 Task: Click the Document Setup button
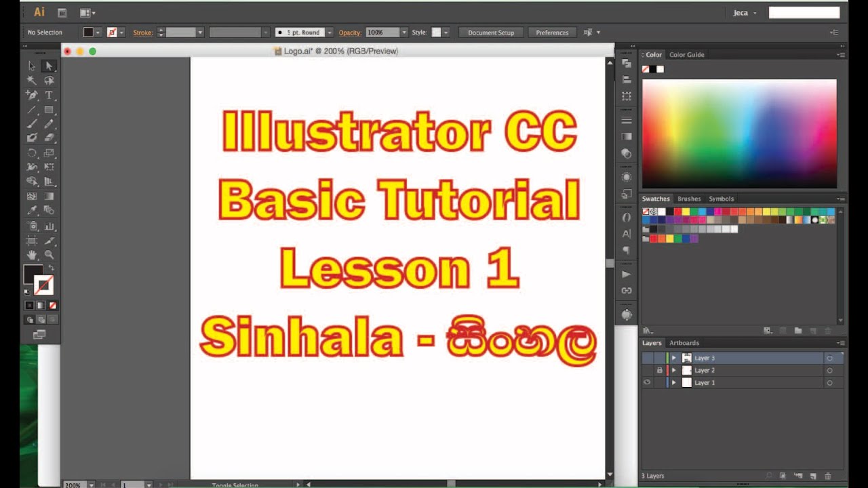click(x=491, y=33)
